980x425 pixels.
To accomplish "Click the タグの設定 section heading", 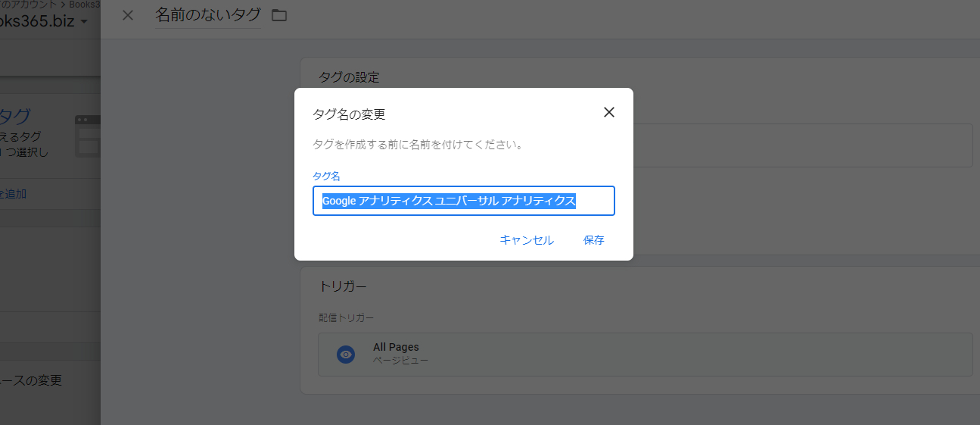I will [x=349, y=77].
